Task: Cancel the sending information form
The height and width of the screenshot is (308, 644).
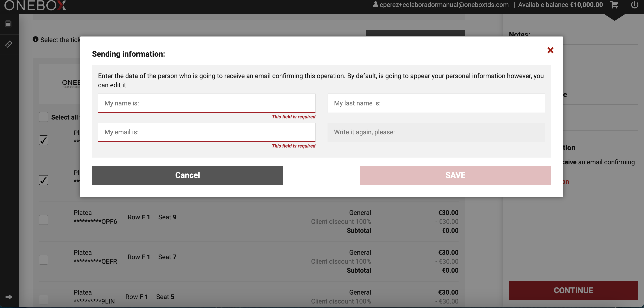Action: point(187,175)
